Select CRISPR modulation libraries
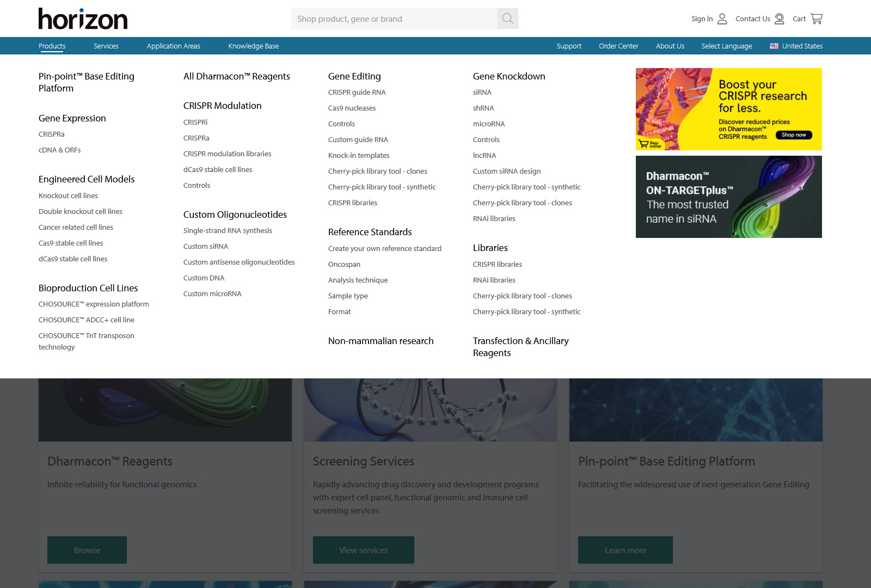The width and height of the screenshot is (871, 588). point(228,154)
